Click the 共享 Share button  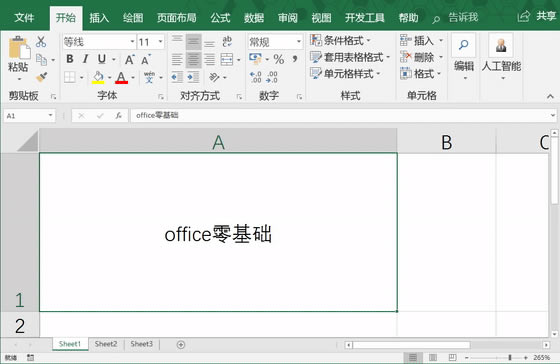537,16
